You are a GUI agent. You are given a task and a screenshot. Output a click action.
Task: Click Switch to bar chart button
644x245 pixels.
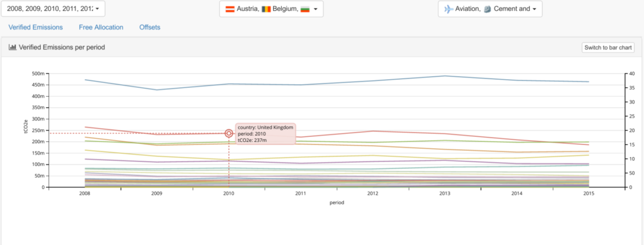point(608,48)
